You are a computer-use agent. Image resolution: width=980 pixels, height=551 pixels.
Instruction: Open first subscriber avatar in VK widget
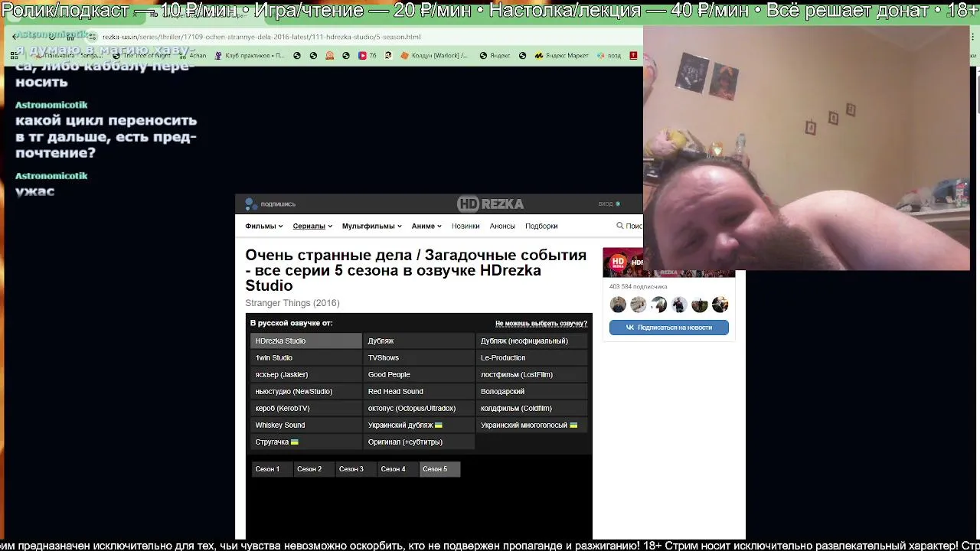(618, 305)
